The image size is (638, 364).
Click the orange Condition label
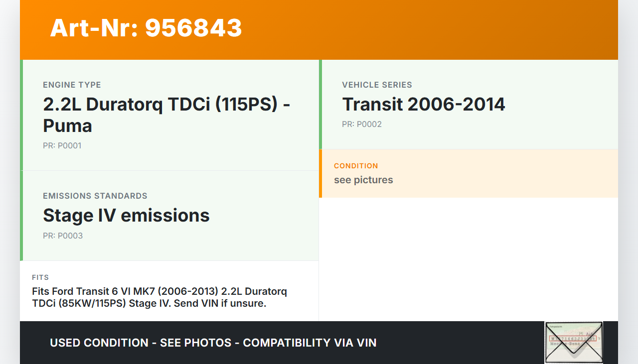click(x=356, y=166)
